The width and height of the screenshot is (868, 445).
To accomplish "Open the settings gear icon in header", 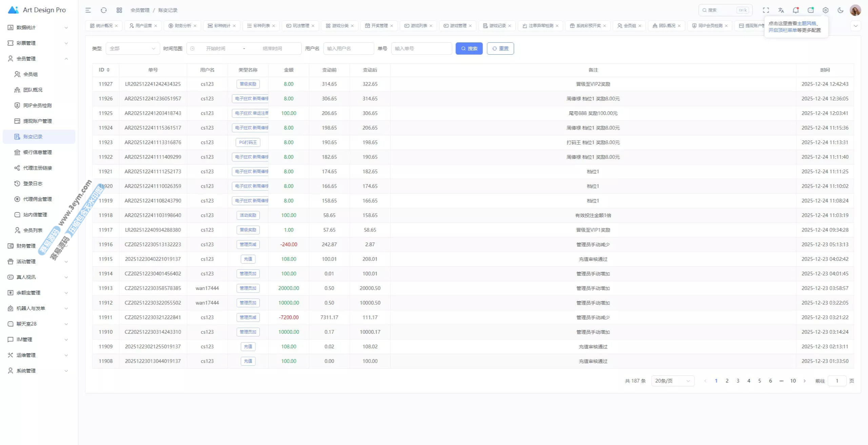I will click(826, 10).
